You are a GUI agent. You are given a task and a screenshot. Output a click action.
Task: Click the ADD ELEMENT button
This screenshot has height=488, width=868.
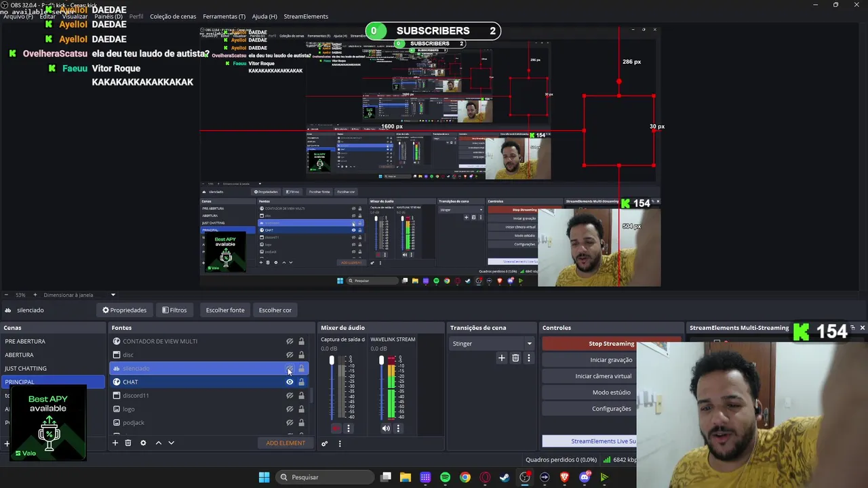coord(285,443)
